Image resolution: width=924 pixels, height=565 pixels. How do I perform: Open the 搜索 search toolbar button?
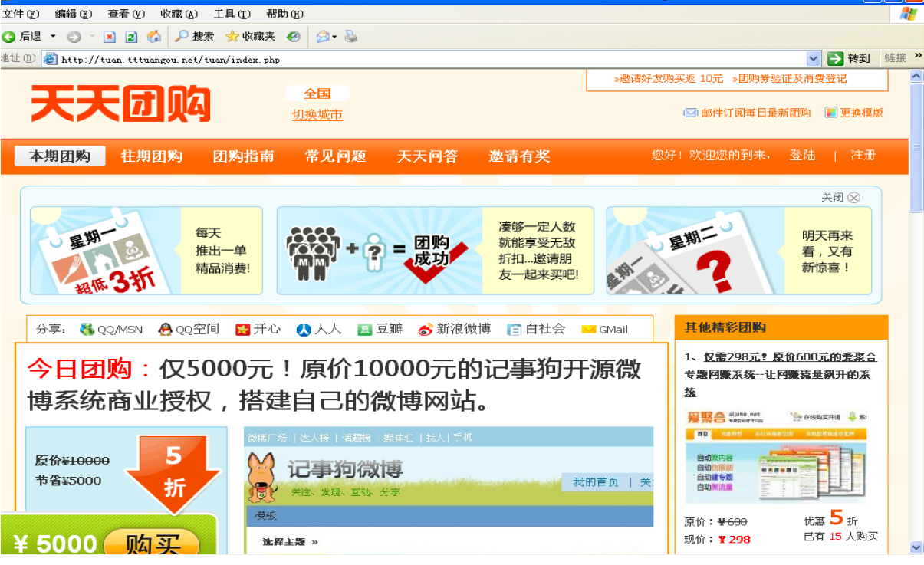point(194,36)
